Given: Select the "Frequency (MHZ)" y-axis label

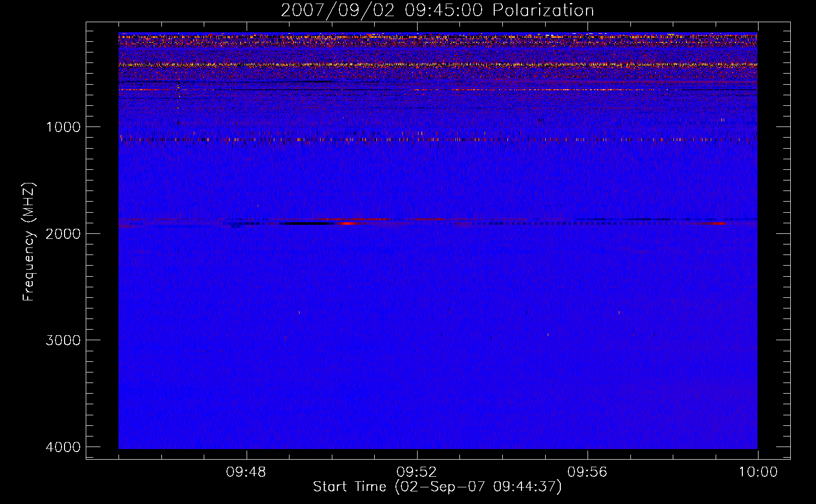Looking at the screenshot, I should [x=29, y=242].
